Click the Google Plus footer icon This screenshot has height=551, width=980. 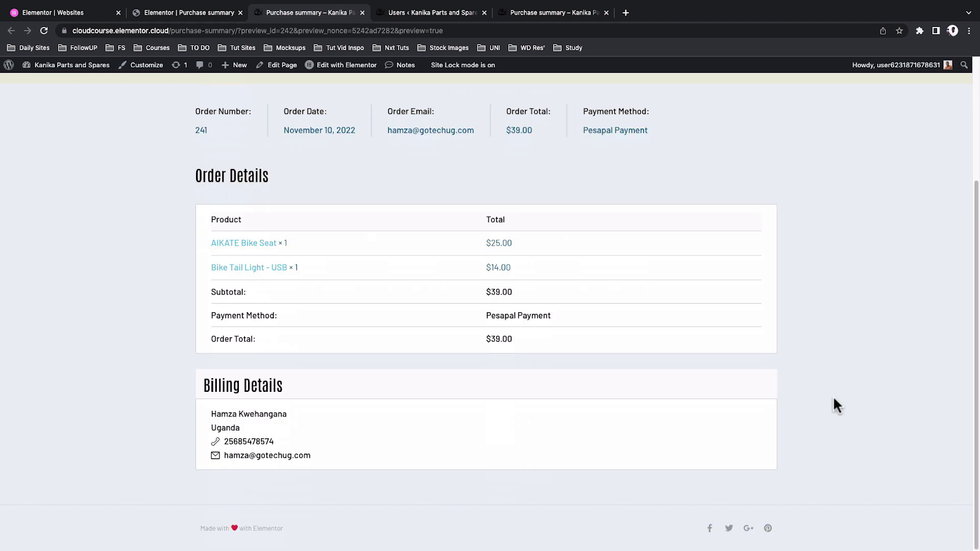click(748, 528)
